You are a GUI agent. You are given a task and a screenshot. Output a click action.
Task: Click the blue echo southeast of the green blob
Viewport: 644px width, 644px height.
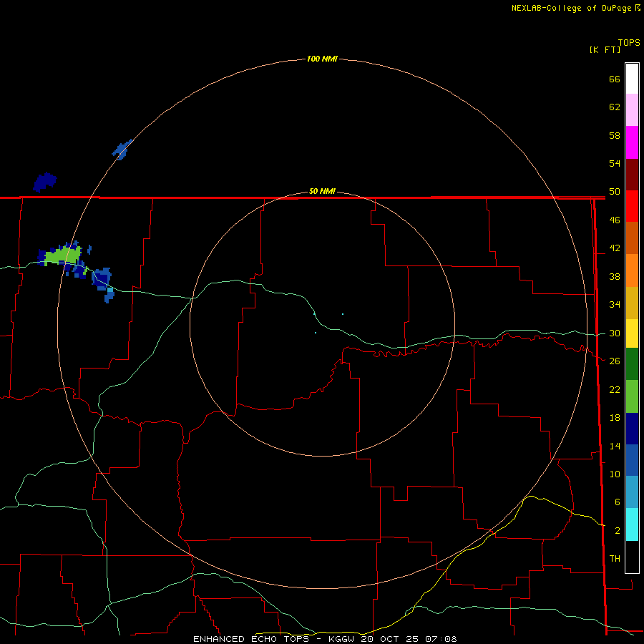click(x=102, y=284)
